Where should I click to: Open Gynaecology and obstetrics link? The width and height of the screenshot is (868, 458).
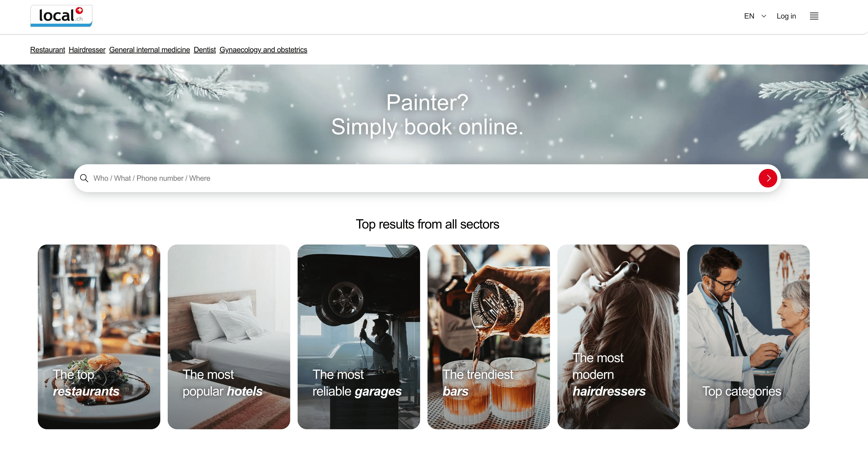(x=263, y=50)
